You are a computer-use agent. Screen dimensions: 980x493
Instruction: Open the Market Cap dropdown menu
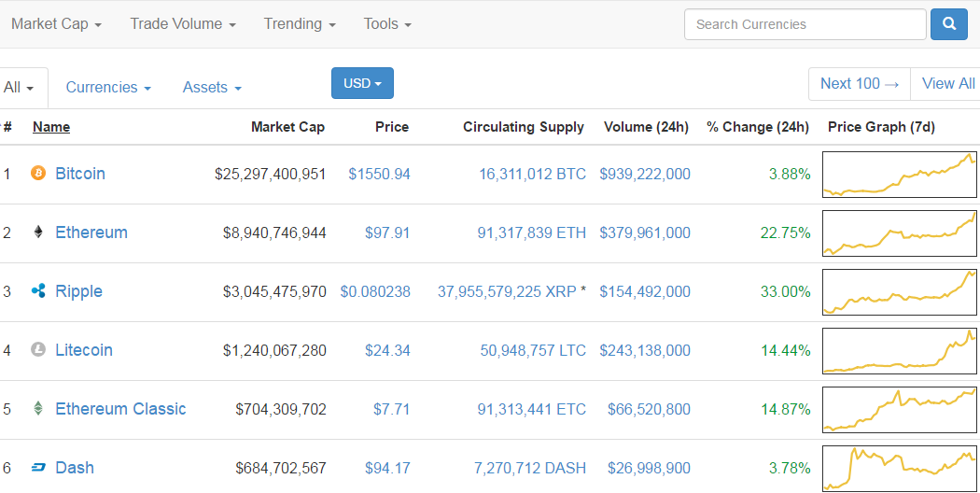[x=56, y=24]
